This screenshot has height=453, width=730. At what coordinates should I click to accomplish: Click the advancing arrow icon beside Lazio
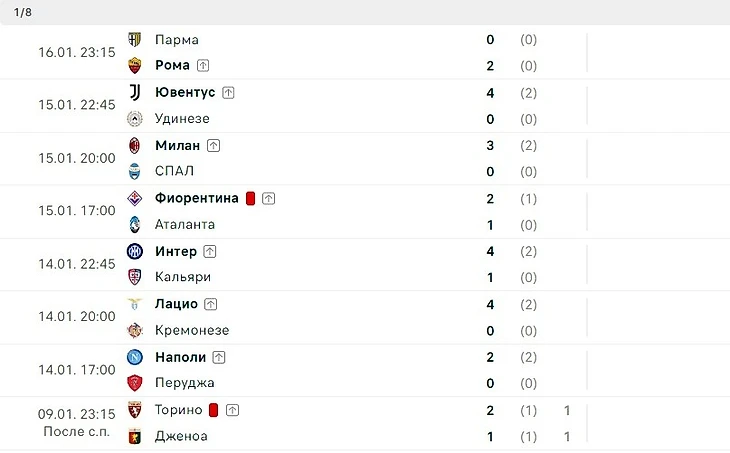point(210,304)
